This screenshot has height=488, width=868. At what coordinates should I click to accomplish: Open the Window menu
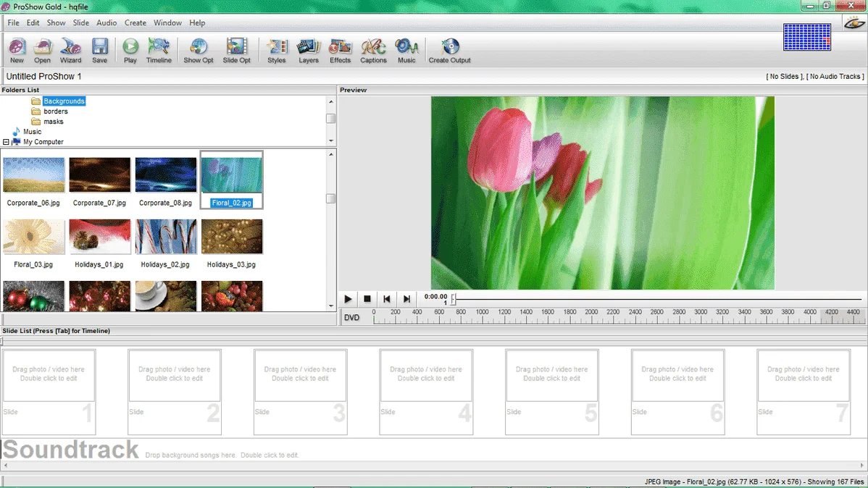tap(167, 22)
